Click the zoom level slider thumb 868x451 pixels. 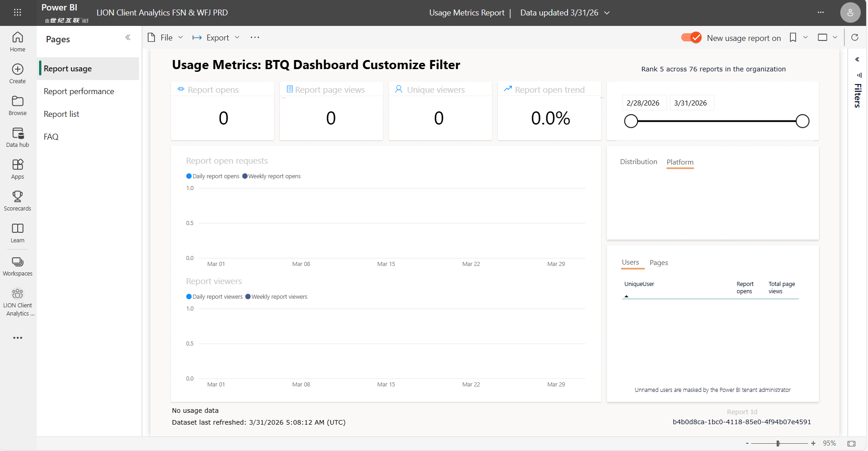pyautogui.click(x=778, y=443)
